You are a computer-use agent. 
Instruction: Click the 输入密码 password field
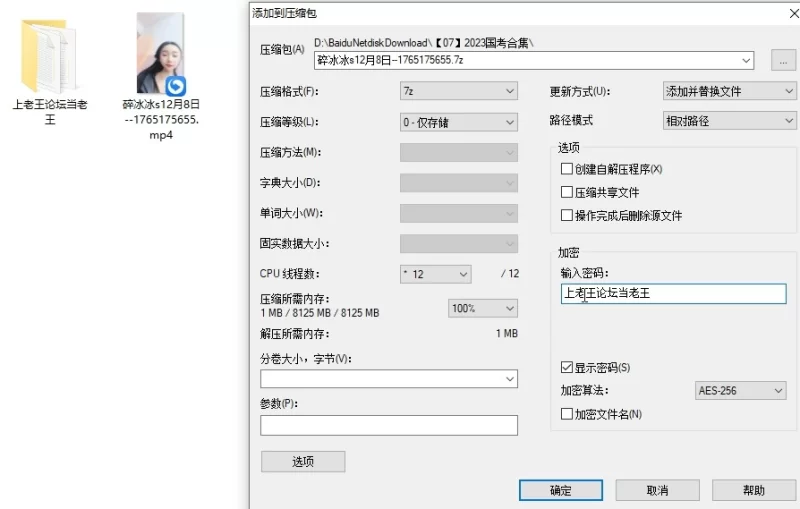673,293
